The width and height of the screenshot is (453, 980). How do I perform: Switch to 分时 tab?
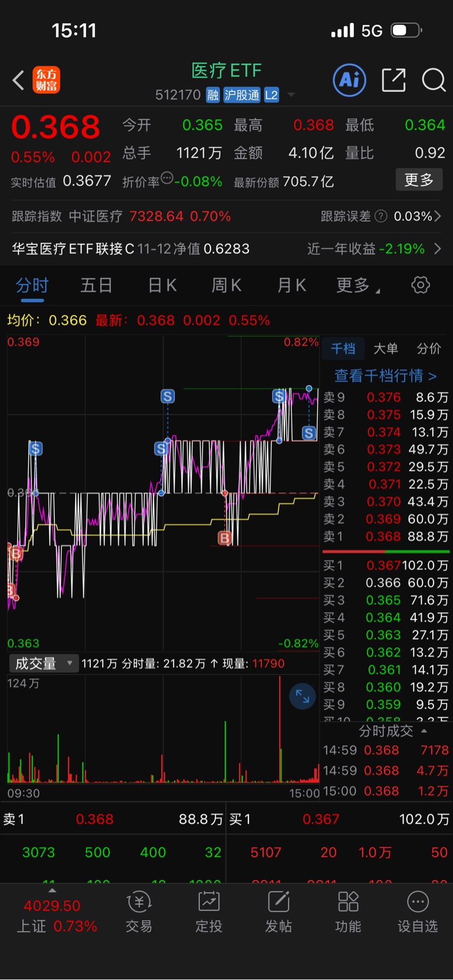[x=32, y=286]
